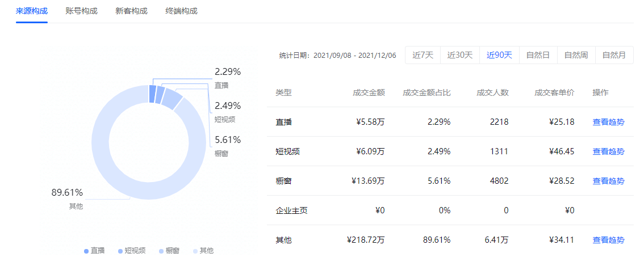Toggle the 其他 legend dot
The image size is (644, 270).
pyautogui.click(x=195, y=251)
